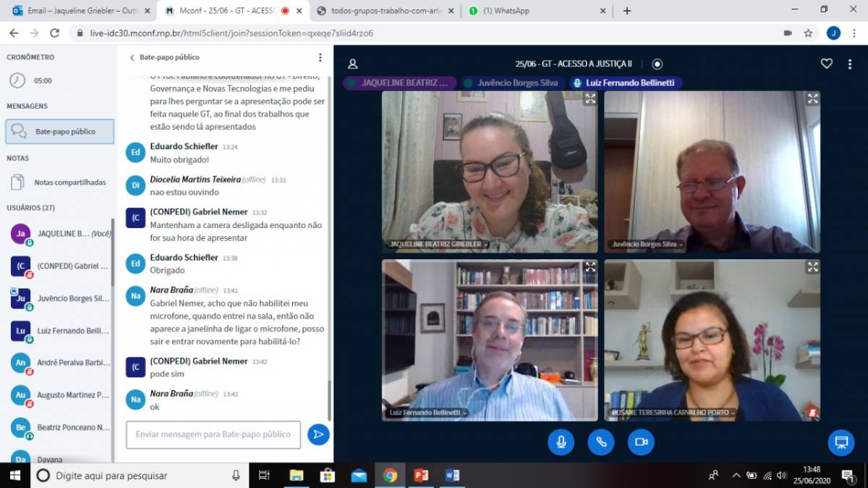Leave audio with the phone button
868x488 pixels.
(600, 442)
